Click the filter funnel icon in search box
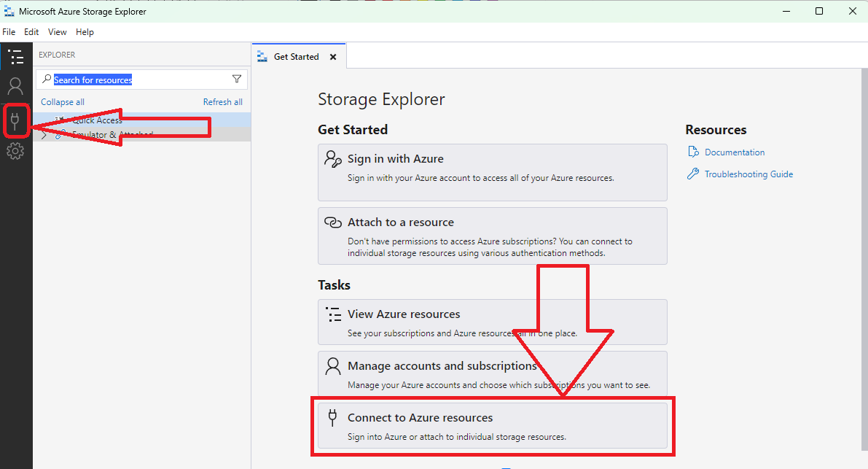This screenshot has height=469, width=868. [x=237, y=80]
